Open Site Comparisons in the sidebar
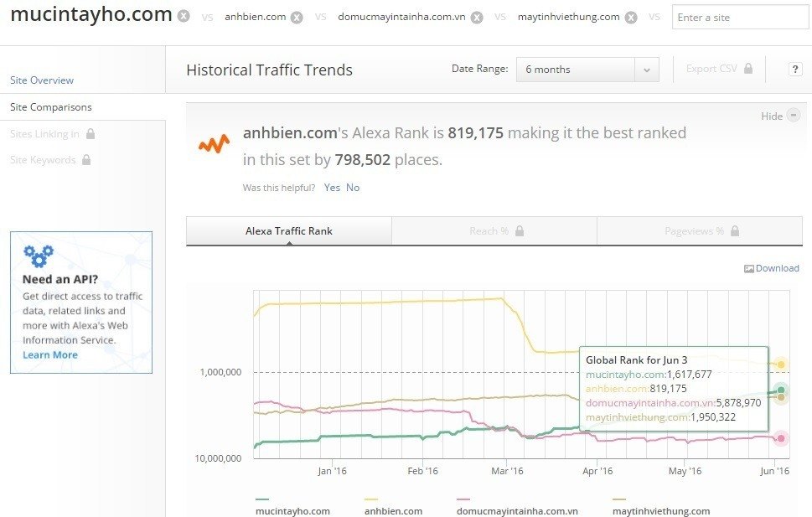 point(51,107)
